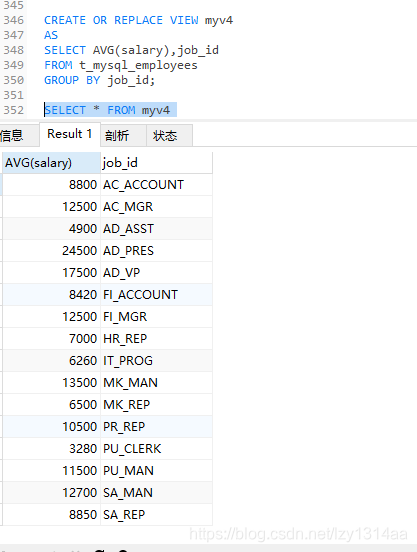Select the IT_PROG cell
This screenshot has height=552, width=417.
[x=156, y=360]
